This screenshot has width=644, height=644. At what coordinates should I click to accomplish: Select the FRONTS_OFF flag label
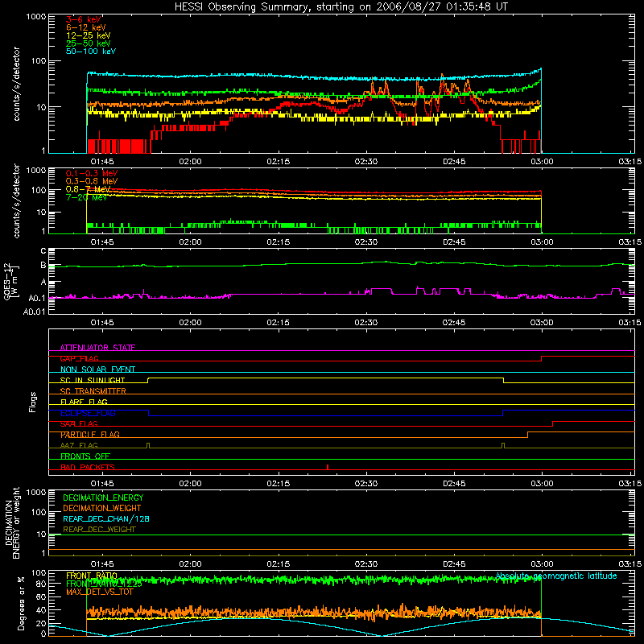coord(85,456)
